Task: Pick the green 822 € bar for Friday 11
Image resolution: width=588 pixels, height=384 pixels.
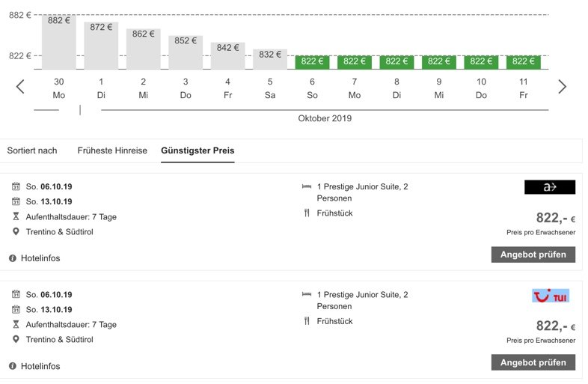Action: point(524,61)
